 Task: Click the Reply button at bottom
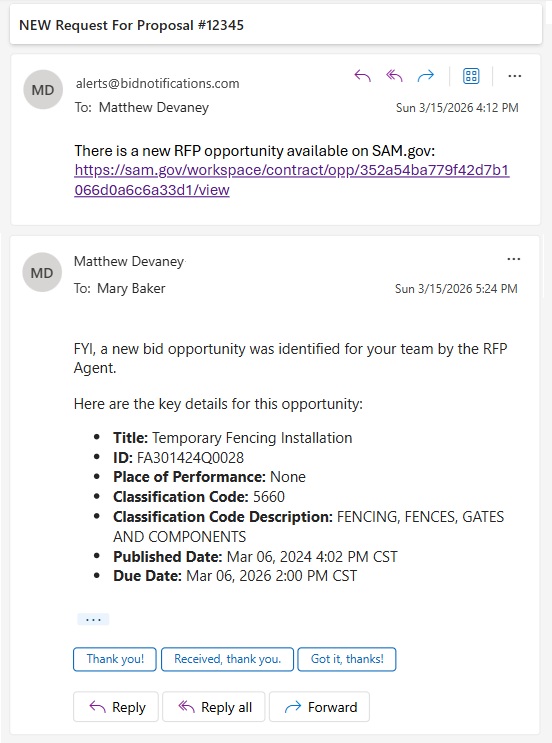click(116, 707)
